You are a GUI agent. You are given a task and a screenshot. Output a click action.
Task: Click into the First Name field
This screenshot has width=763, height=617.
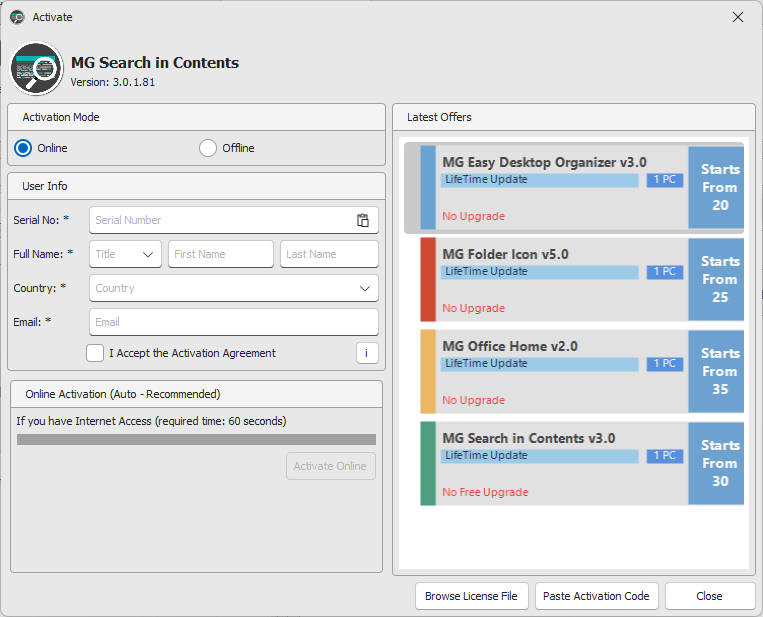click(x=221, y=254)
